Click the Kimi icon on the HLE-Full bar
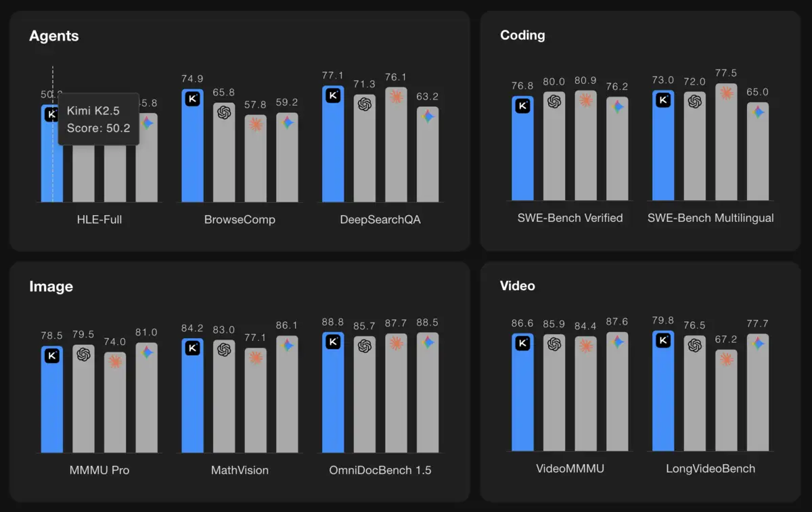This screenshot has height=512, width=812. point(51,114)
